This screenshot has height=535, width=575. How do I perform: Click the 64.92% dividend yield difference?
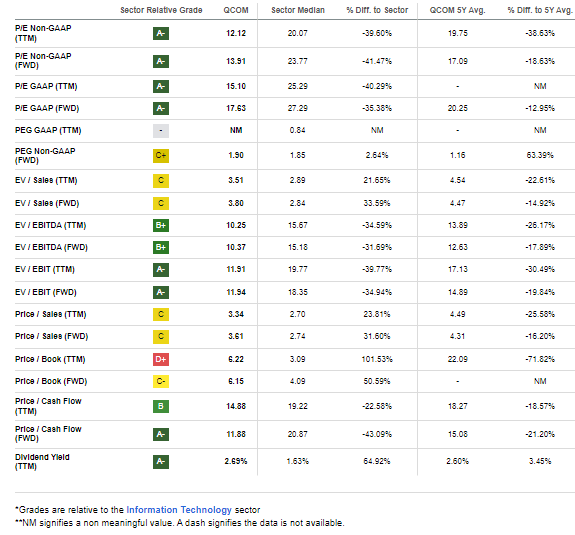click(377, 461)
